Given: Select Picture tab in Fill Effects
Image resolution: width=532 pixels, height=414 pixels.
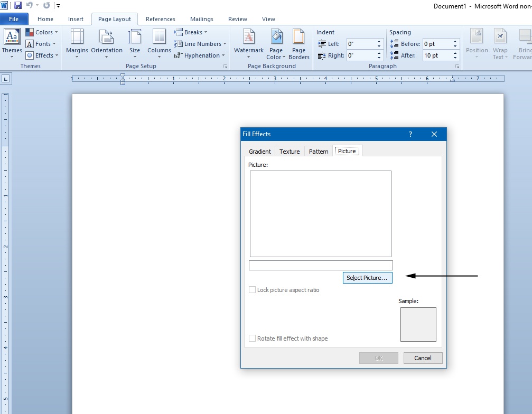Looking at the screenshot, I should [347, 151].
